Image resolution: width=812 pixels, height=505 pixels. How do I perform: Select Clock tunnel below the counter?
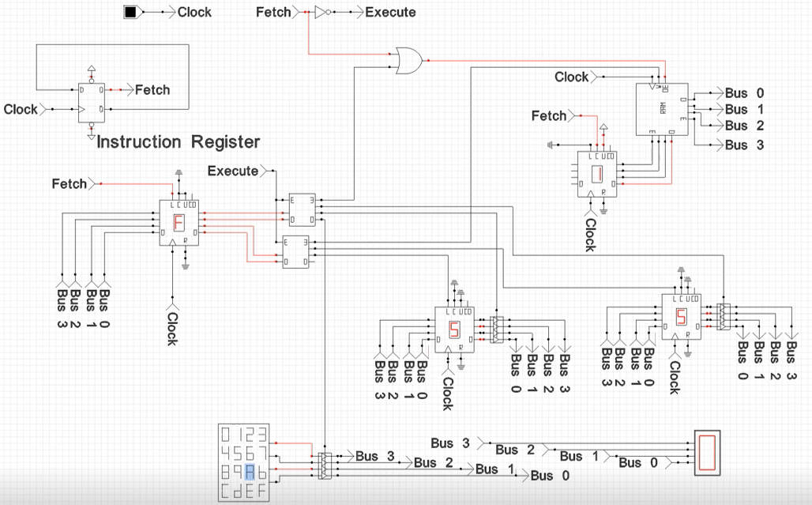click(590, 232)
